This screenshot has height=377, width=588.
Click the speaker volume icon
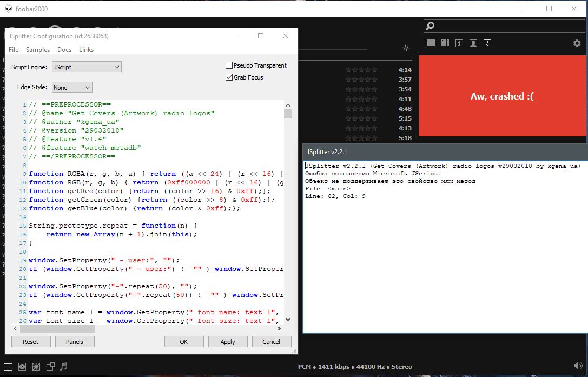point(578,366)
